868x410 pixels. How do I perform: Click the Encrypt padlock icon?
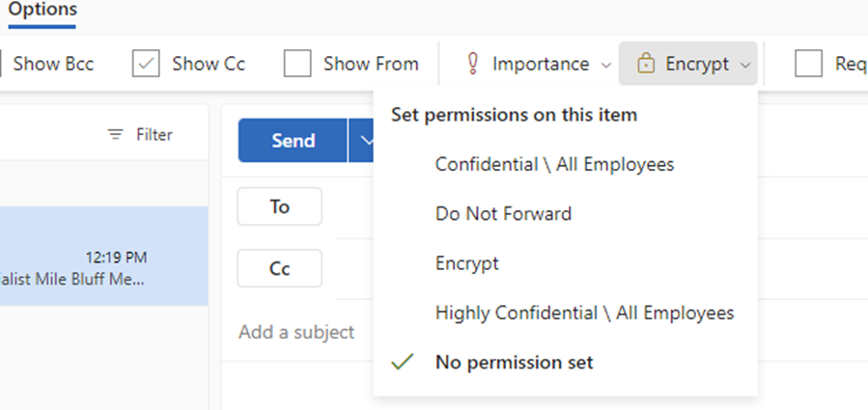[645, 65]
